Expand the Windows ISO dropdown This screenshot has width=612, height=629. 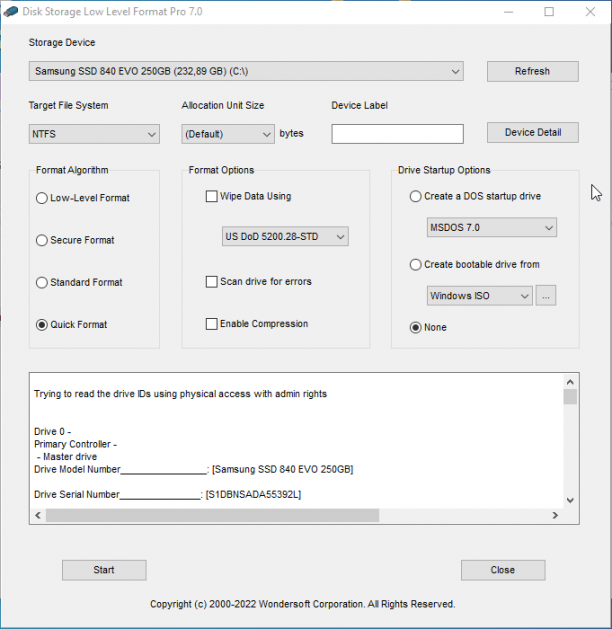[x=480, y=296]
